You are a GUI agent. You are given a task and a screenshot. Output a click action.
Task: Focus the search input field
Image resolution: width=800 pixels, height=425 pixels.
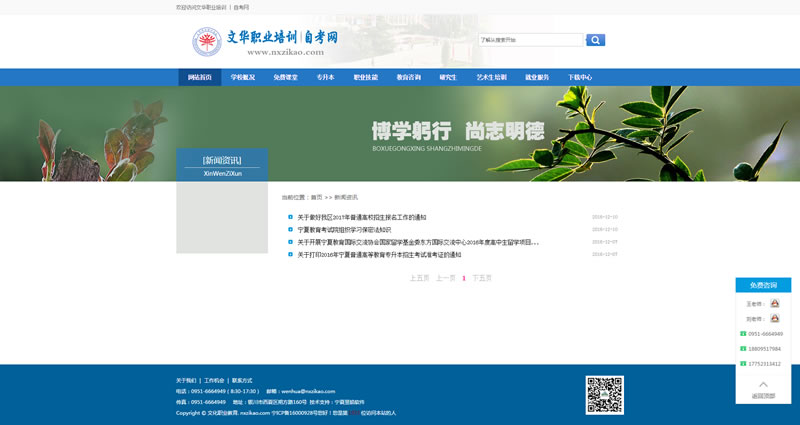pyautogui.click(x=530, y=40)
